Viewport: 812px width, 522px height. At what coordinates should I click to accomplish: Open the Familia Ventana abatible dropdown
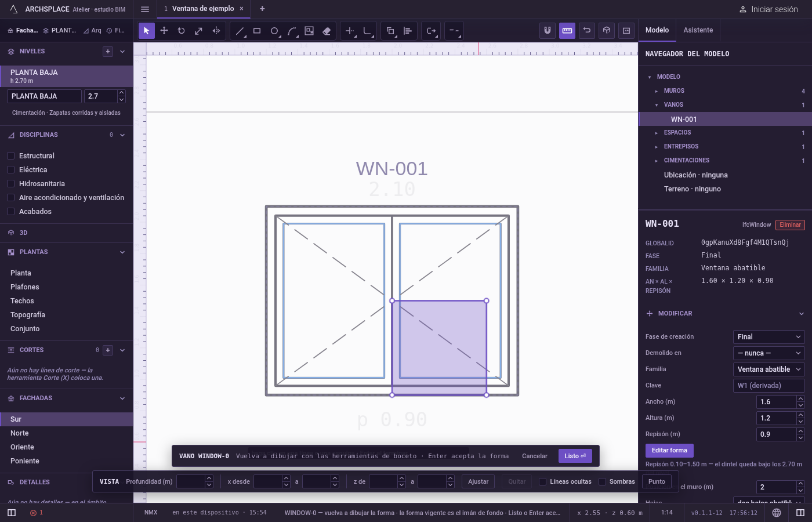click(769, 369)
